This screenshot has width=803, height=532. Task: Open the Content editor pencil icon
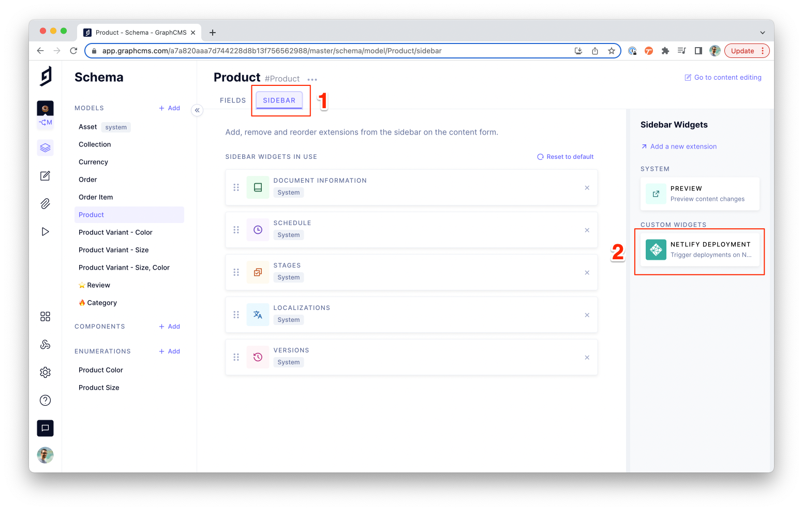tap(46, 176)
